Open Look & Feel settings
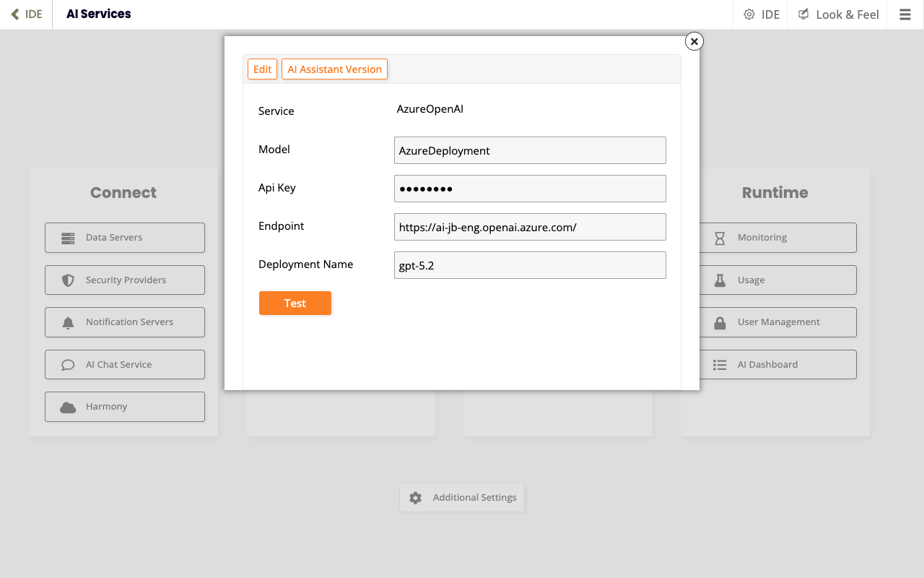Viewport: 924px width, 578px height. [x=837, y=14]
